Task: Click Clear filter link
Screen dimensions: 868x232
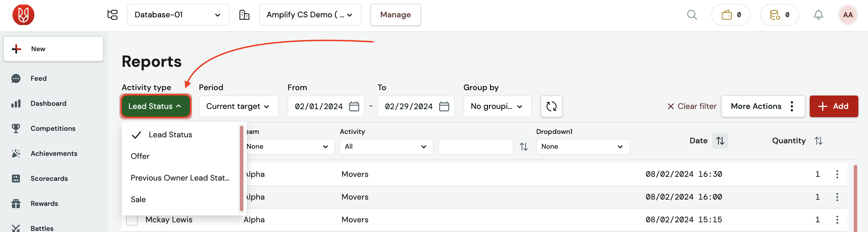Action: tap(692, 107)
